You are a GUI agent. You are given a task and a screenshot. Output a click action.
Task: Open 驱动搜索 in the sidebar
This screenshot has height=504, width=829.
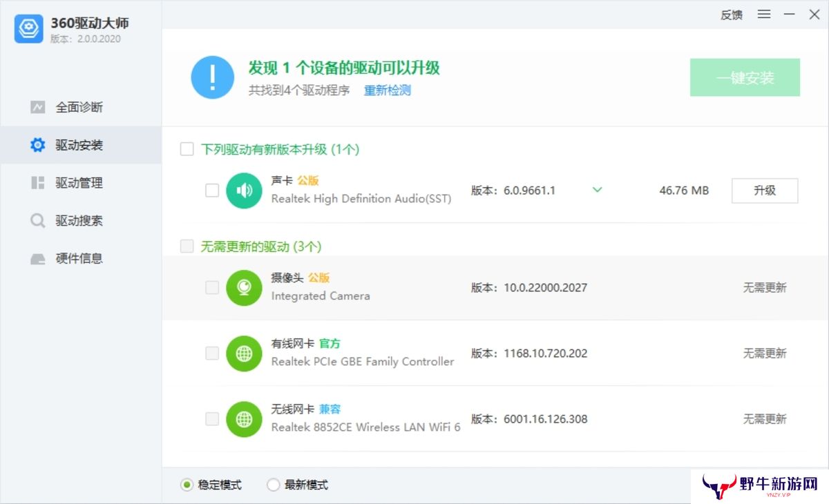[81, 221]
